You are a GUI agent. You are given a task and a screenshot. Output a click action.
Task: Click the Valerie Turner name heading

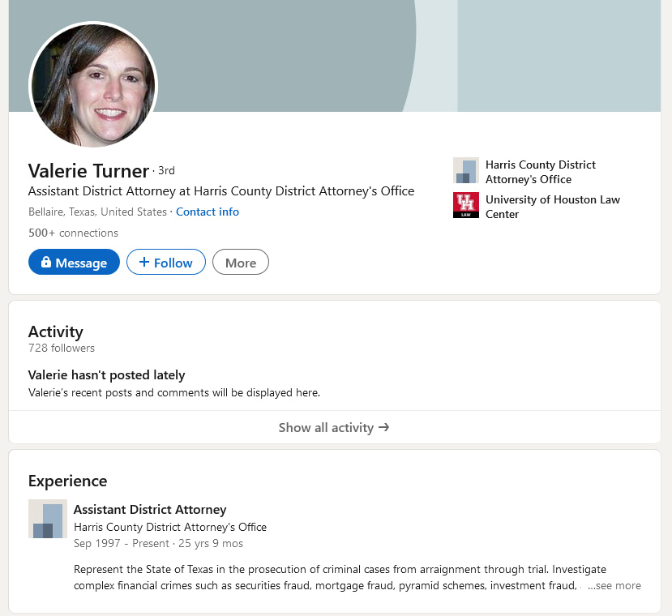point(88,170)
